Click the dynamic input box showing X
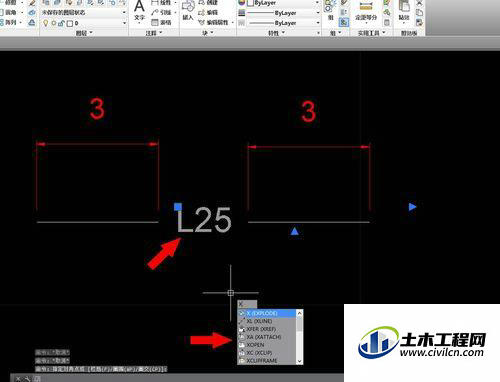The height and width of the screenshot is (382, 500). (x=247, y=304)
